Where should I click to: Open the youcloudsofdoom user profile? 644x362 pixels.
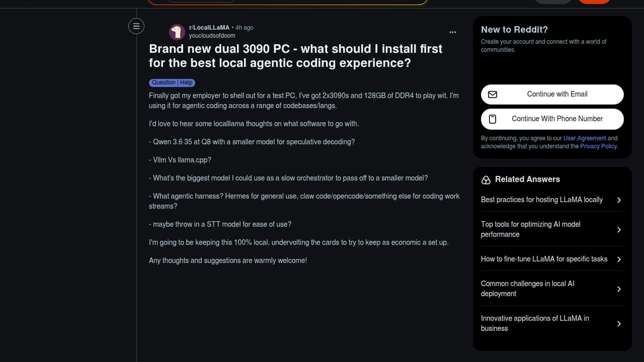tap(212, 36)
